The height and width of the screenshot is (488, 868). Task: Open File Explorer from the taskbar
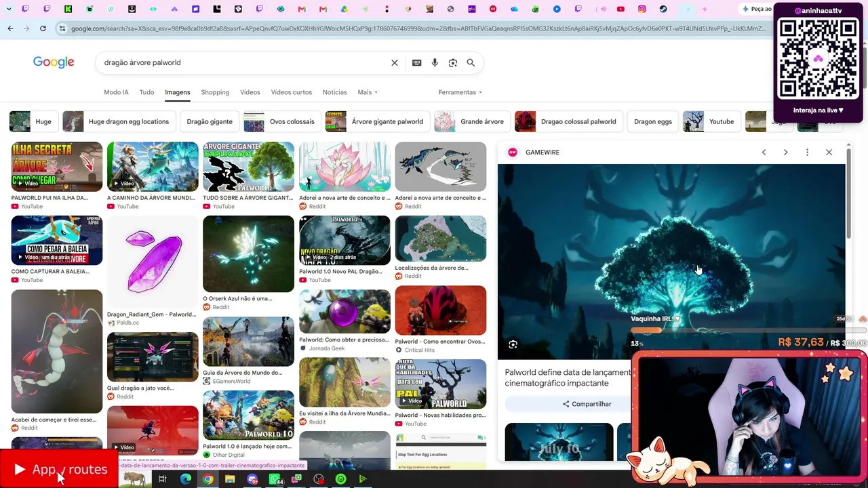coord(230,479)
